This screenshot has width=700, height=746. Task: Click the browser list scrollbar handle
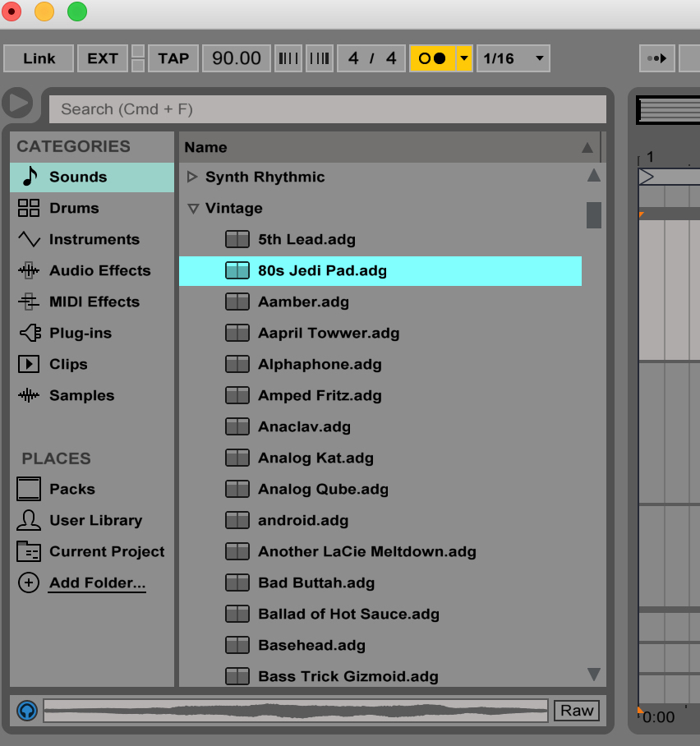click(x=593, y=215)
